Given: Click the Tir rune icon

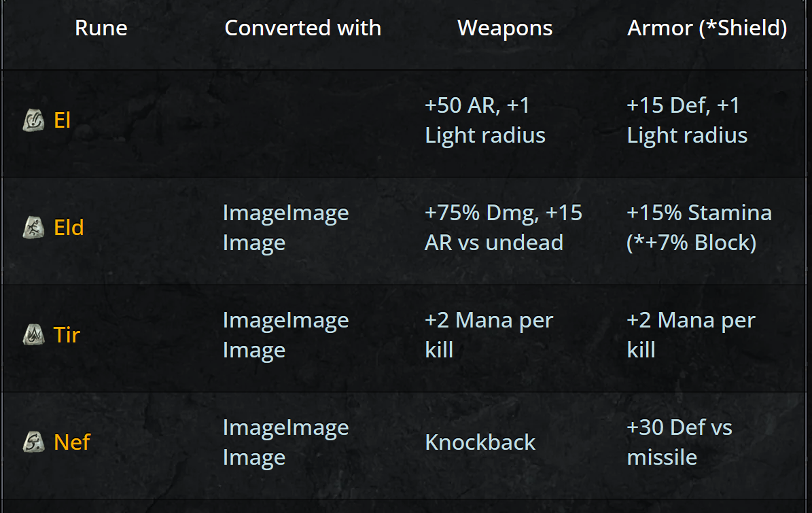Looking at the screenshot, I should (33, 334).
